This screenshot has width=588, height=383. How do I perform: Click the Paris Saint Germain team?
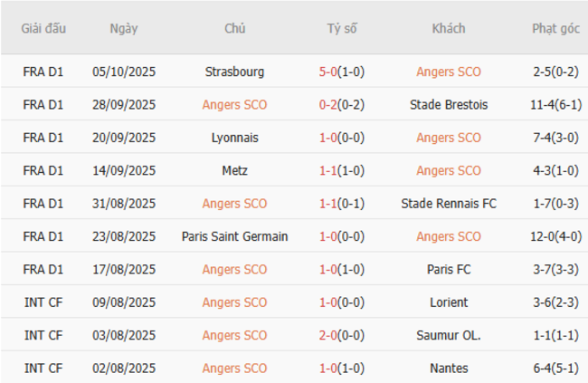(x=234, y=236)
